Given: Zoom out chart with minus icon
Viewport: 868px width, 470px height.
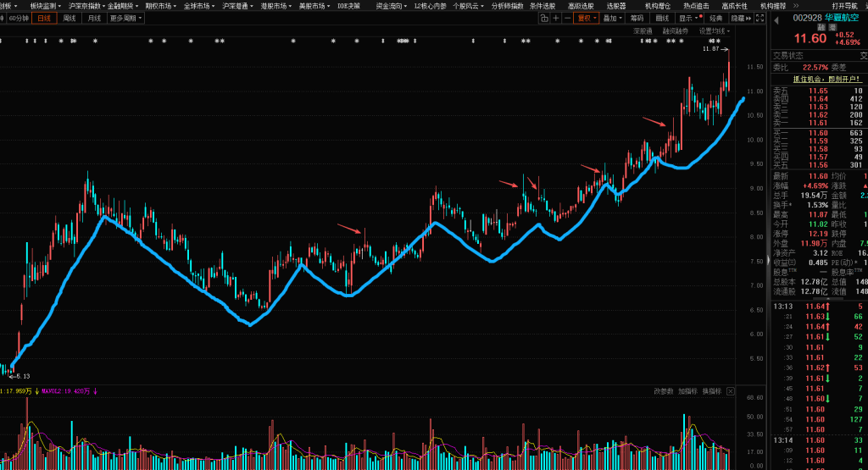Looking at the screenshot, I should (566, 18).
